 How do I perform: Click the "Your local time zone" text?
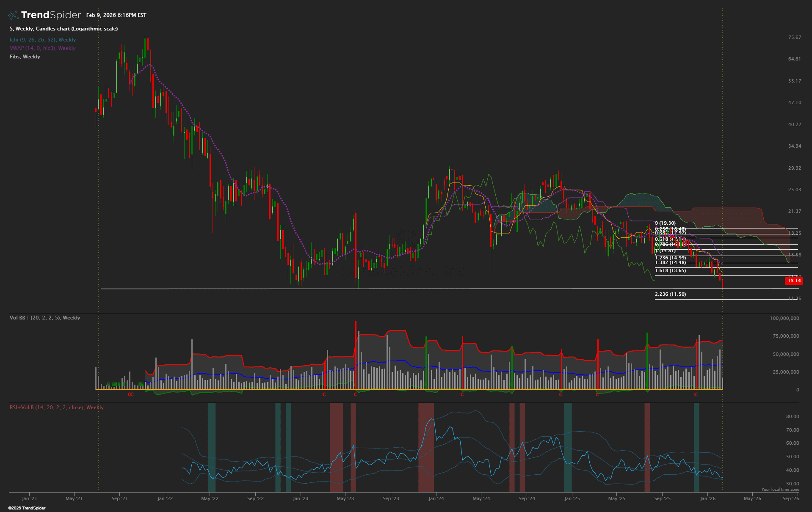click(x=780, y=490)
